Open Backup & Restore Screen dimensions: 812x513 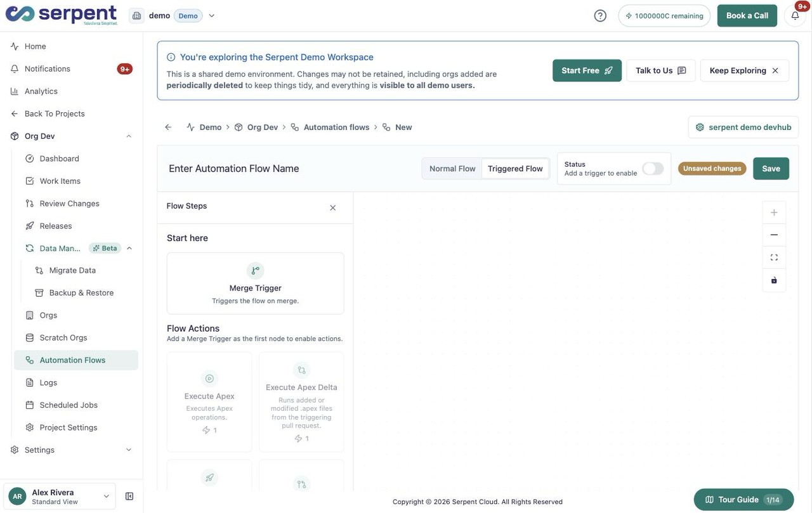pyautogui.click(x=81, y=293)
